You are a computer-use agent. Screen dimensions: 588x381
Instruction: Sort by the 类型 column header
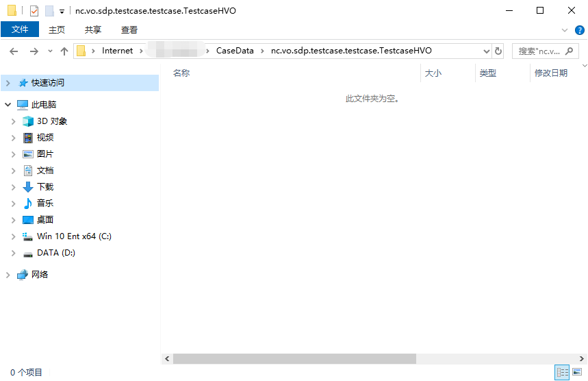488,73
